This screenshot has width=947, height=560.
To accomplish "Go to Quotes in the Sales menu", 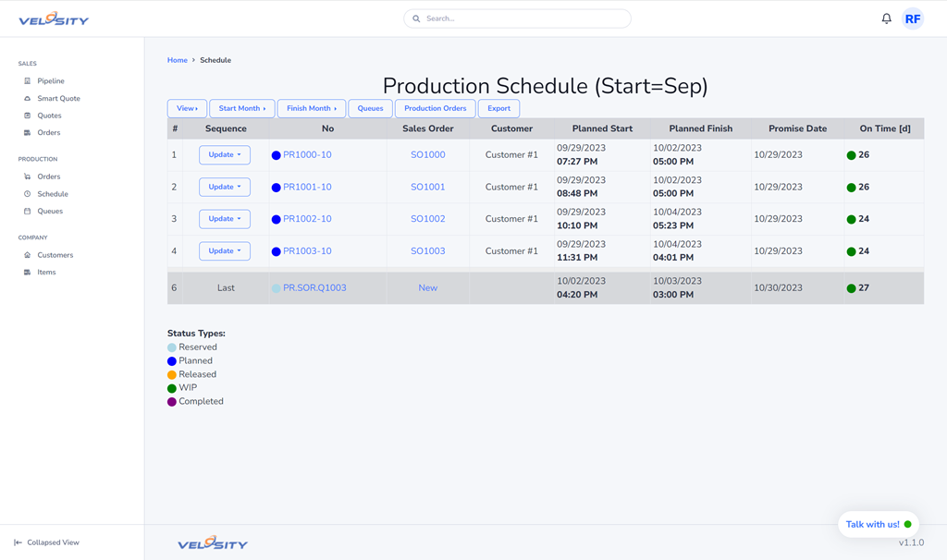I will click(x=49, y=116).
